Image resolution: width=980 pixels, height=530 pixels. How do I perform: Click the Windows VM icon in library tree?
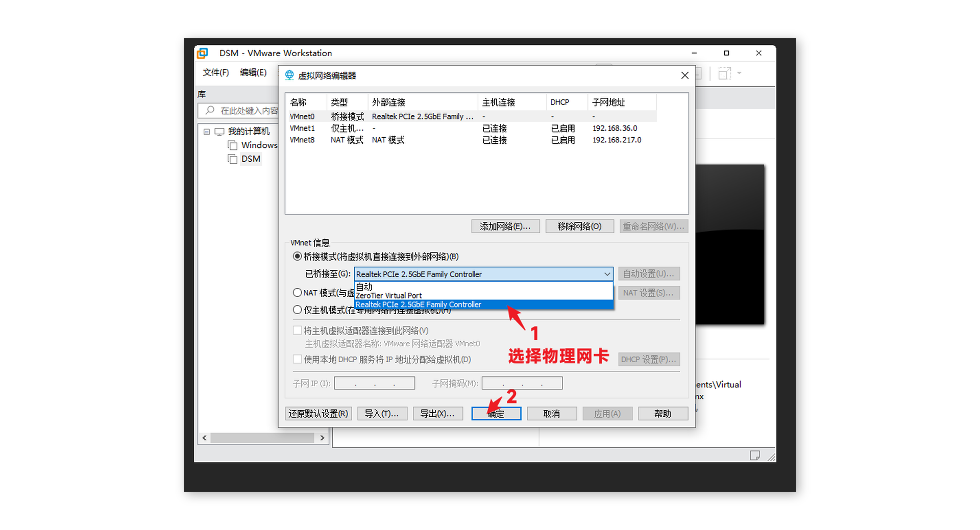click(x=233, y=145)
